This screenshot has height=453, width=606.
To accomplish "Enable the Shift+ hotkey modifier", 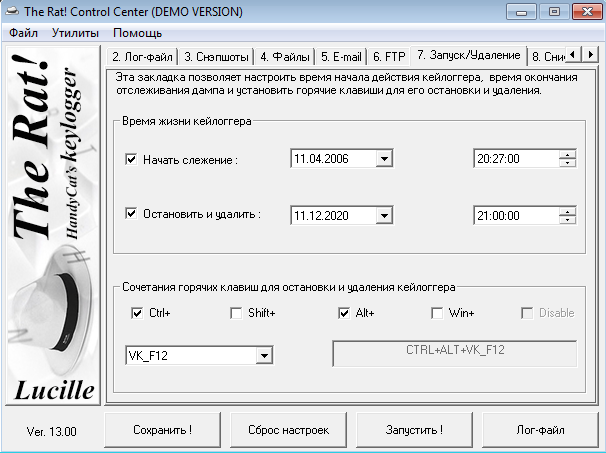I will point(236,313).
